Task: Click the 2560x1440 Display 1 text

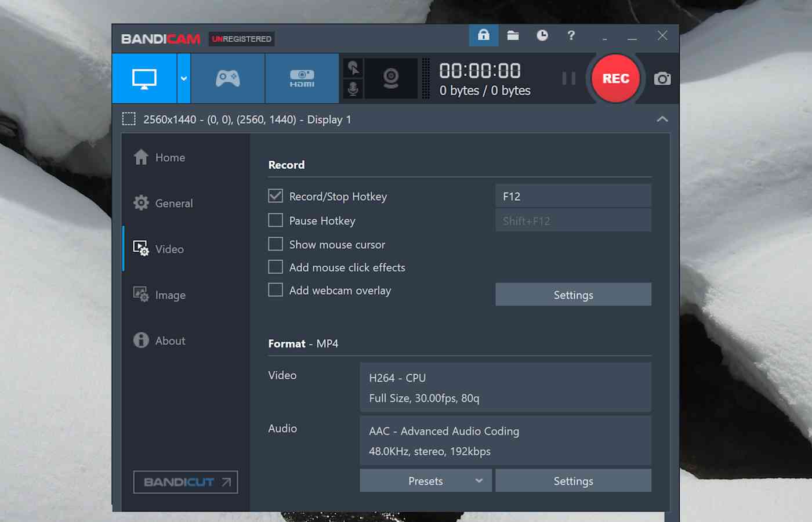Action: (247, 119)
